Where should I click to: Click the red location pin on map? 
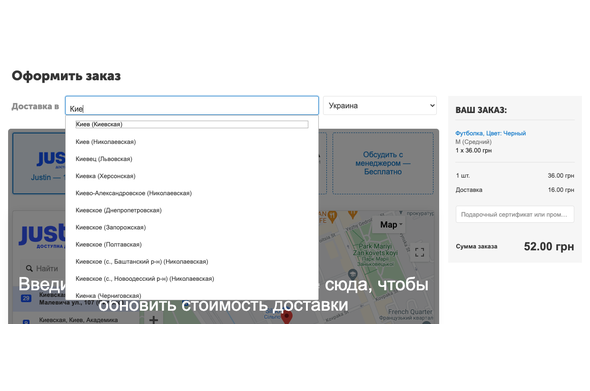click(287, 317)
